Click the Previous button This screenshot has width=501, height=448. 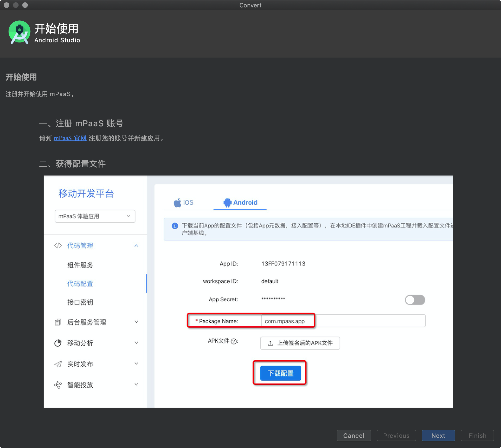(x=396, y=436)
